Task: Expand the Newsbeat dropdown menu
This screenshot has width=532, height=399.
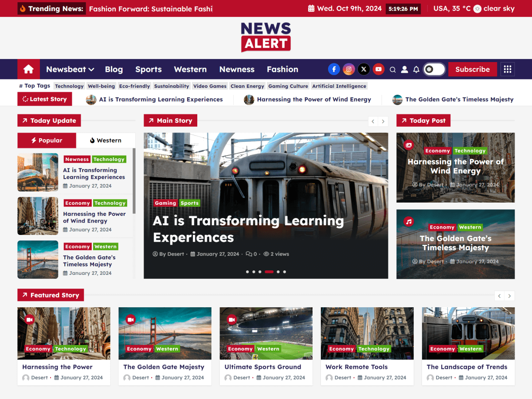Action: (70, 69)
